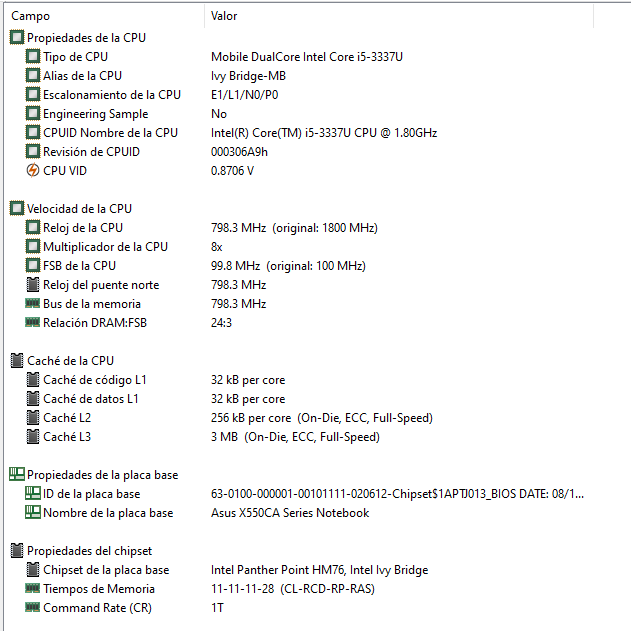The width and height of the screenshot is (631, 631).
Task: Click the lightning icon beside CPU VID
Action: 33,171
